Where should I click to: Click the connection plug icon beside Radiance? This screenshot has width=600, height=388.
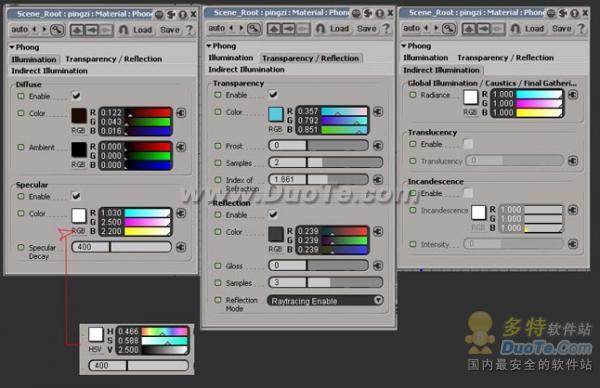tap(573, 95)
